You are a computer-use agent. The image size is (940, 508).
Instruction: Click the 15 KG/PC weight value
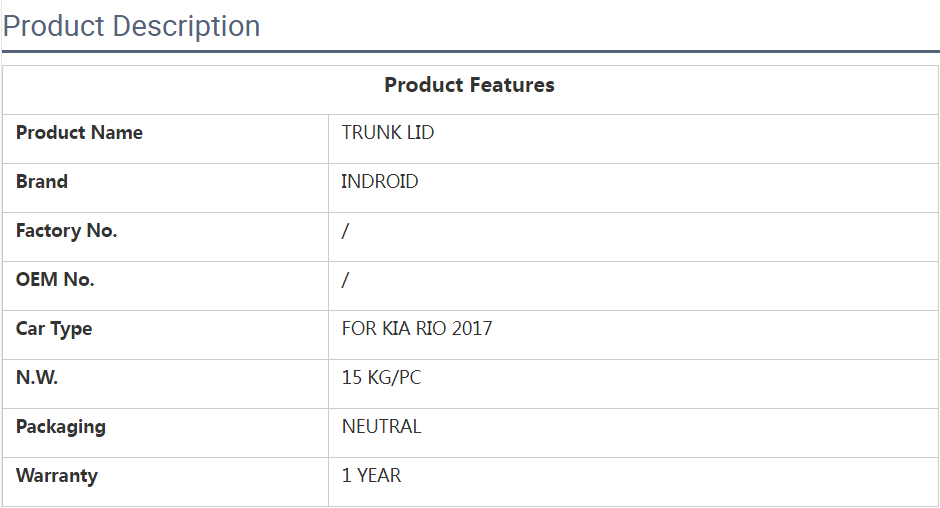click(382, 378)
